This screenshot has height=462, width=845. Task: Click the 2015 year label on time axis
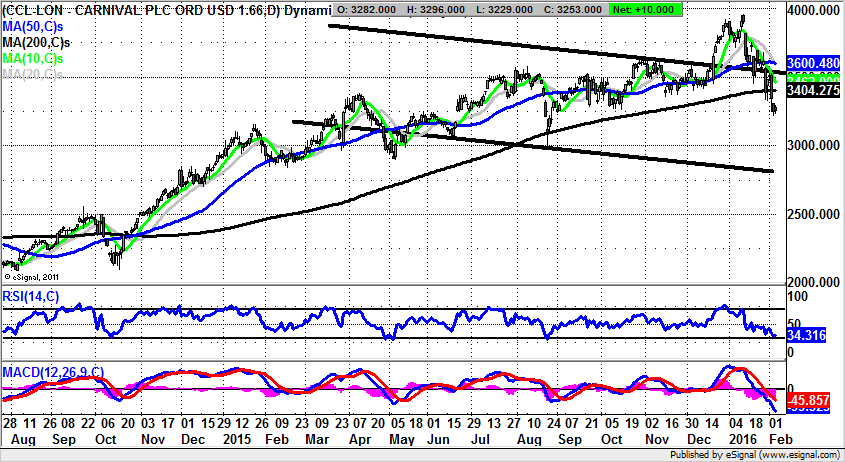237,439
